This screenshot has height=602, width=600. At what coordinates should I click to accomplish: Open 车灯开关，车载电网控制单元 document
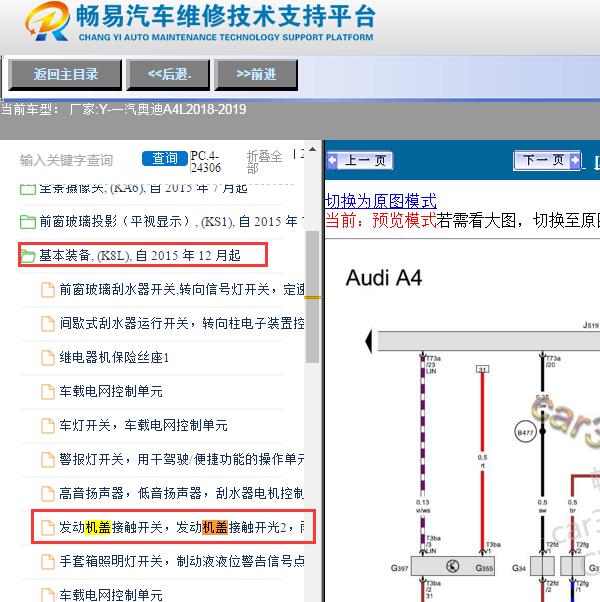click(x=143, y=425)
